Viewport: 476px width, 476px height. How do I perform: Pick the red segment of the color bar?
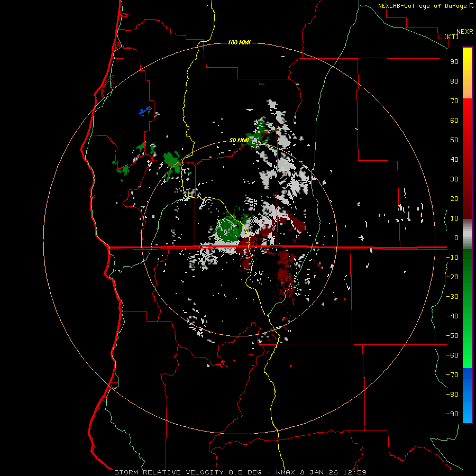click(x=467, y=159)
